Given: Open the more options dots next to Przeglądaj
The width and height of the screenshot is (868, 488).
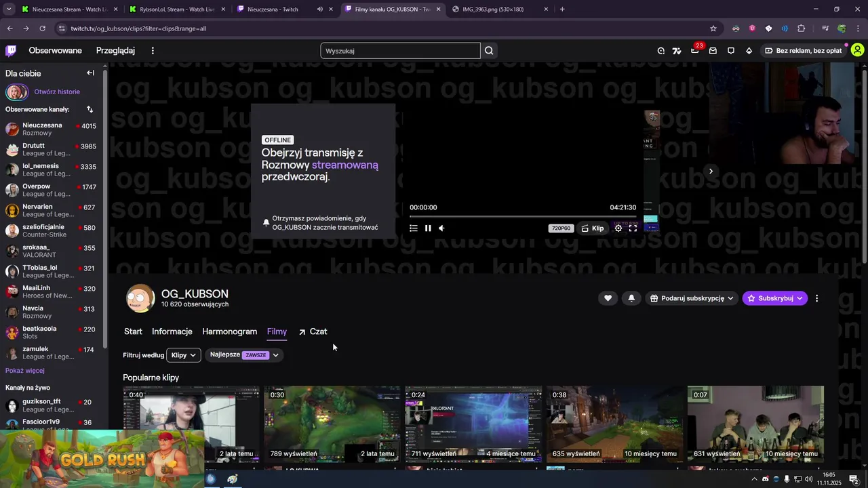Looking at the screenshot, I should point(153,51).
